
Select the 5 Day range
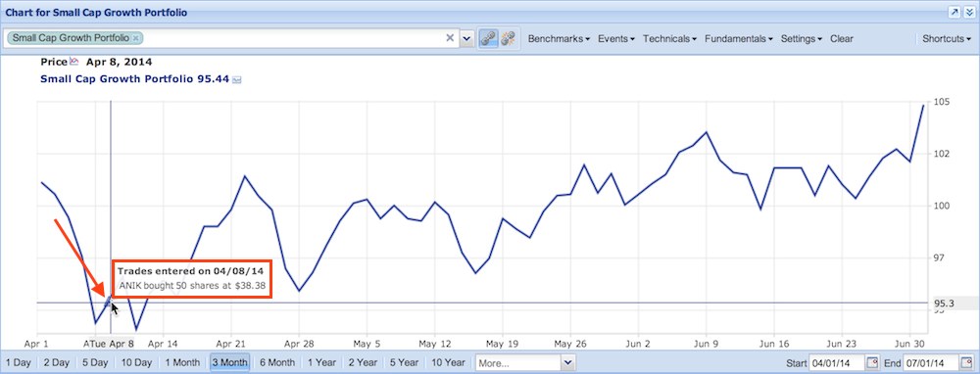[95, 362]
